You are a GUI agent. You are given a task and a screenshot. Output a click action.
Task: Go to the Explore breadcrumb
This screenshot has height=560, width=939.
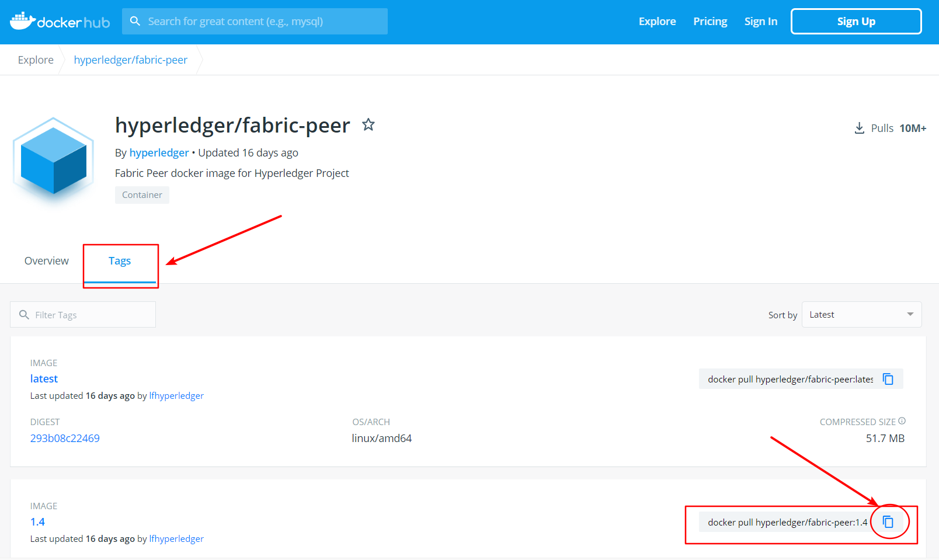tap(36, 60)
